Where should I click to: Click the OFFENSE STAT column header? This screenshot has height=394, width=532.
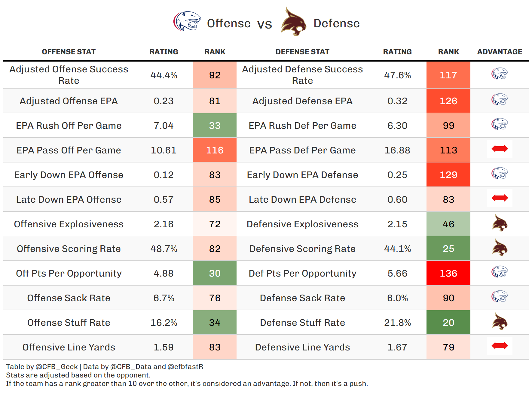pyautogui.click(x=69, y=52)
